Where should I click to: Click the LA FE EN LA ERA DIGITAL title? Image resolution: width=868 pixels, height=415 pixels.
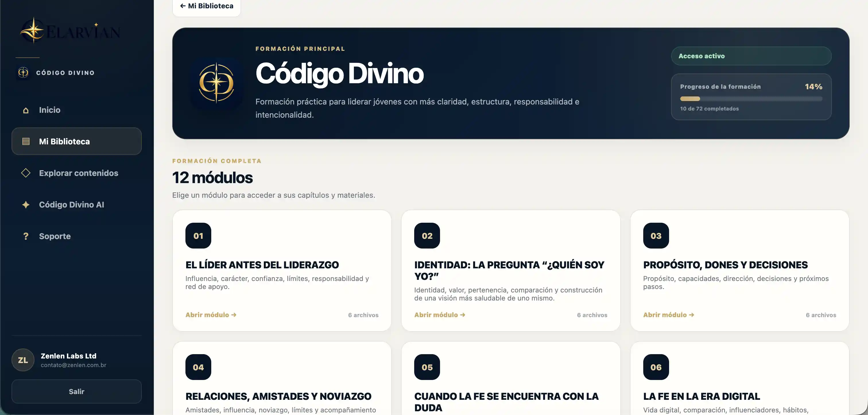(702, 396)
